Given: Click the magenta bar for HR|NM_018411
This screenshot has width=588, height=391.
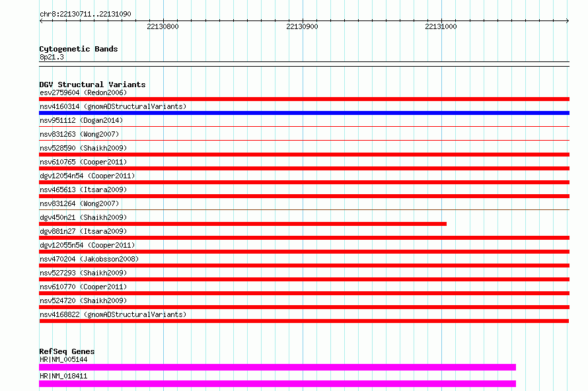Looking at the screenshot, I should pos(277,384).
